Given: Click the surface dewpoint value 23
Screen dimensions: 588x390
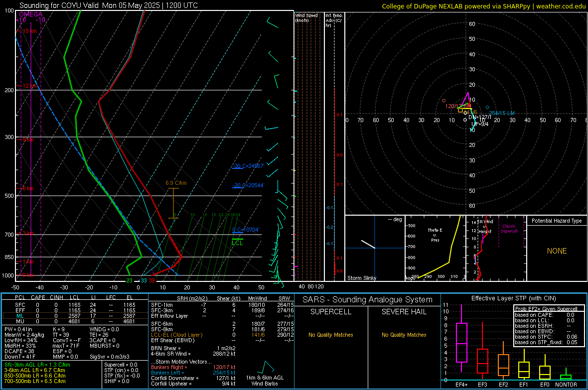Looking at the screenshot, I should point(130,280).
